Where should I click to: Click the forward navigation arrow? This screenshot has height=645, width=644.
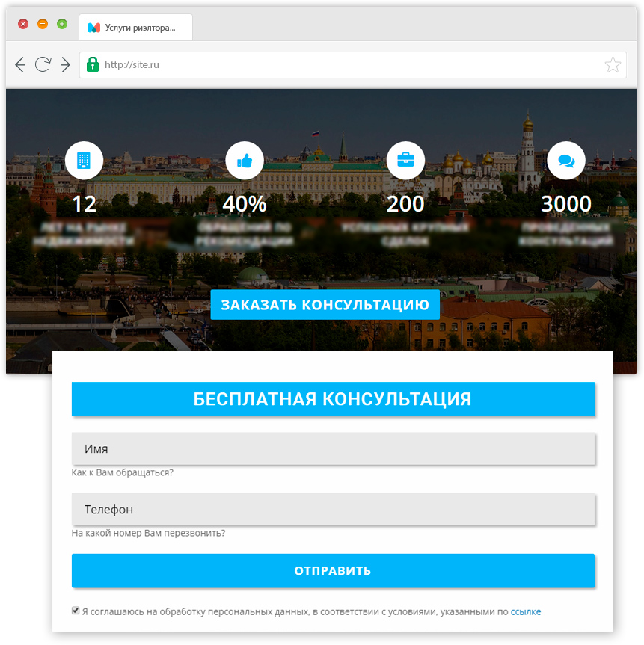[x=65, y=65]
